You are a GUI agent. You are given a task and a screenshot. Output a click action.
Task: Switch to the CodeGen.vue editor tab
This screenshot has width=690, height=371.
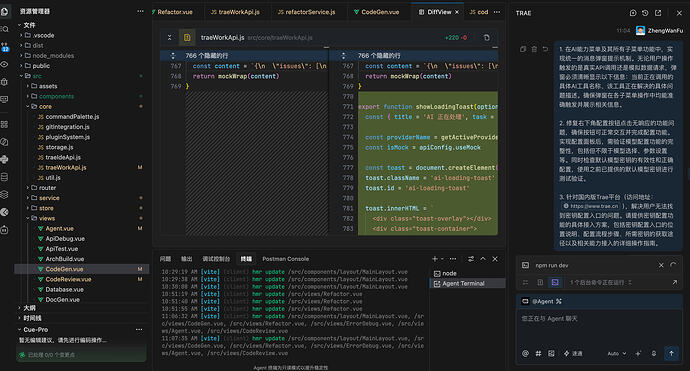(377, 12)
